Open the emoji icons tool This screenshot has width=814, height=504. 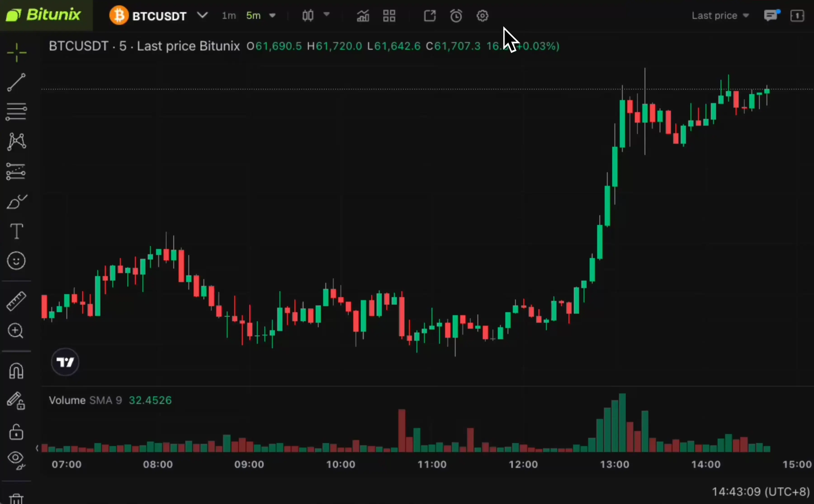pos(16,261)
